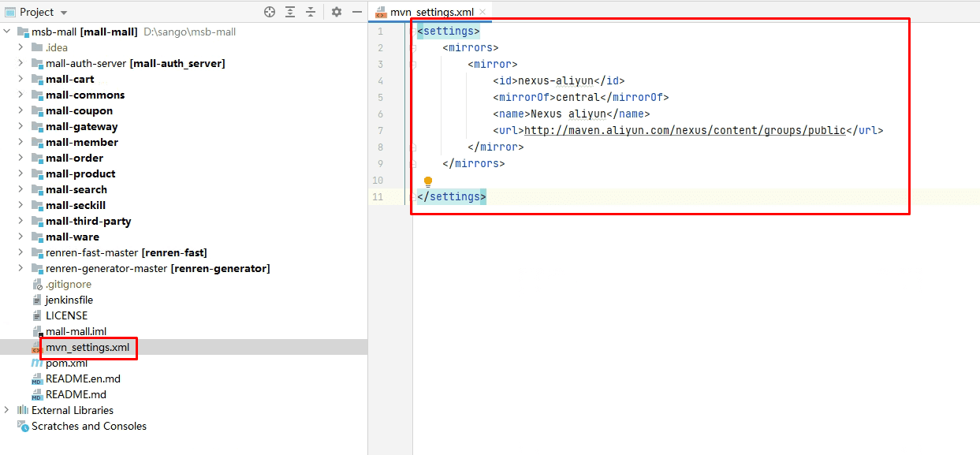Image resolution: width=980 pixels, height=455 pixels.
Task: Click the XML file icon on editor tab
Action: tap(381, 13)
